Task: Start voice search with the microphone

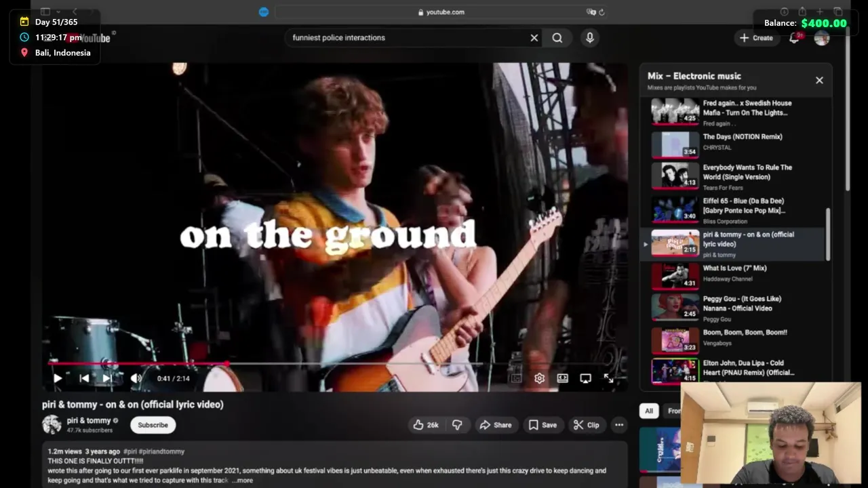Action: [x=590, y=38]
